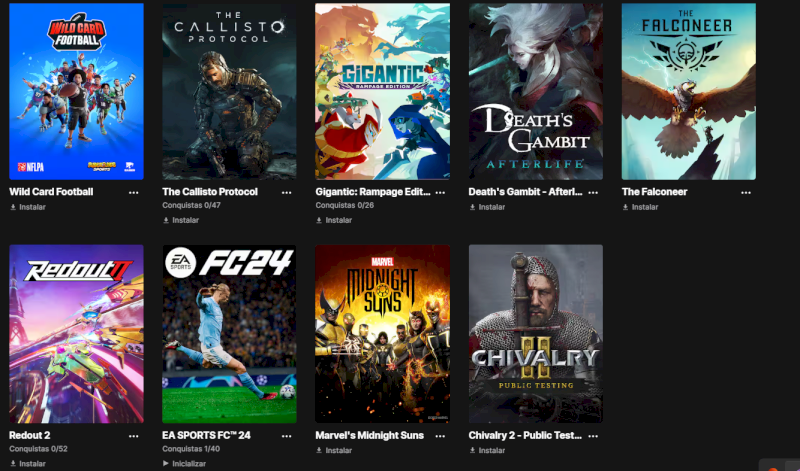
Task: Open the three-dot menu for Chivalry 2 - Public Testing
Action: pos(593,436)
